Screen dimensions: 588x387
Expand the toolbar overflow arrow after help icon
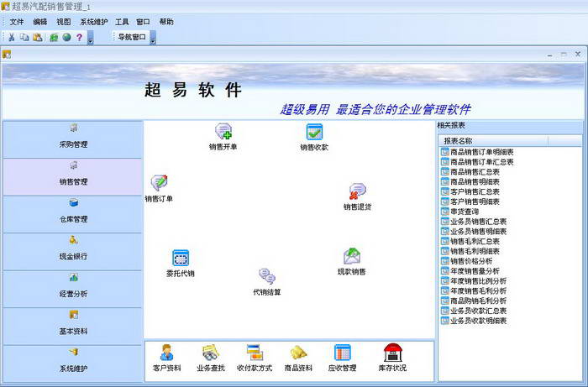91,38
